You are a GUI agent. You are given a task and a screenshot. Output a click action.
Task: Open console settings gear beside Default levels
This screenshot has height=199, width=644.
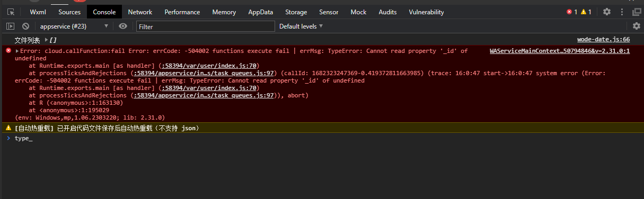click(x=637, y=26)
